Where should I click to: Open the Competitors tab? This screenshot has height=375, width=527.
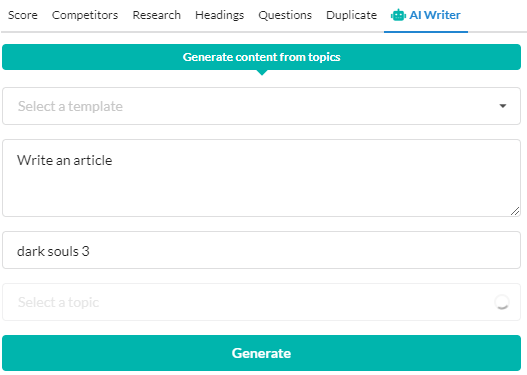point(85,15)
